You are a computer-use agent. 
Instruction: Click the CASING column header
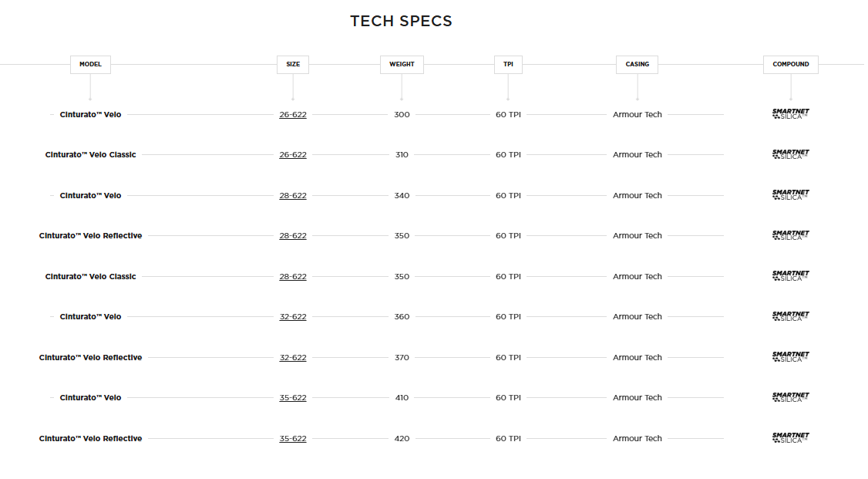point(637,65)
